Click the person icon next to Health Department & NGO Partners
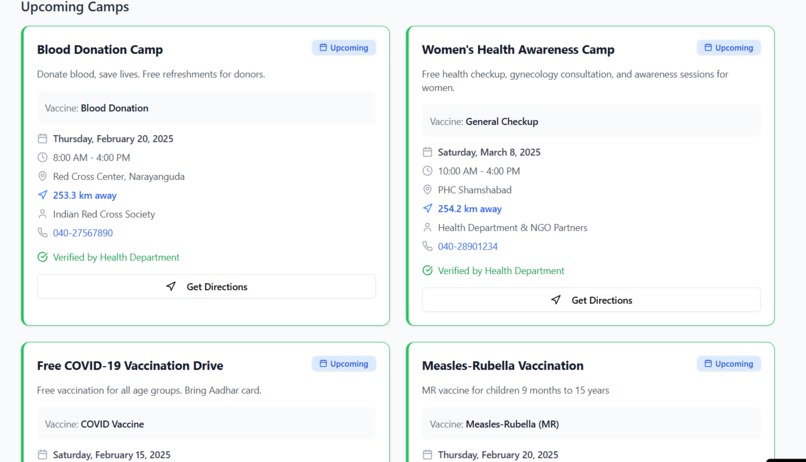This screenshot has width=806, height=462. pos(427,228)
